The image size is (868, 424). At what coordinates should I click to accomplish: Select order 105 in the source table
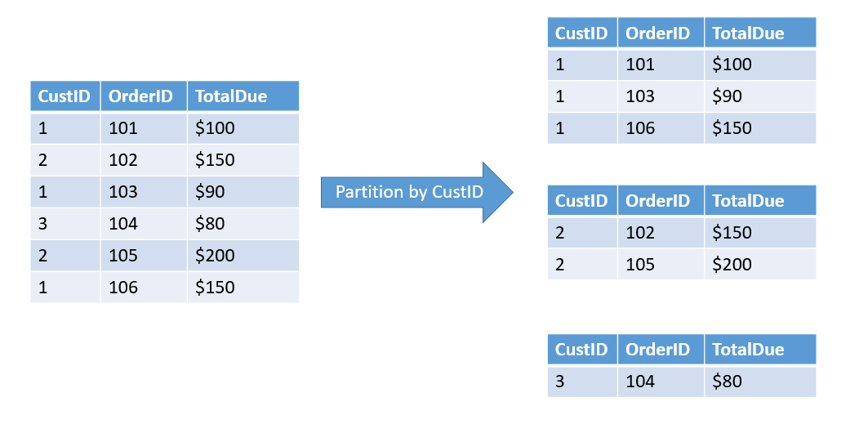point(144,255)
